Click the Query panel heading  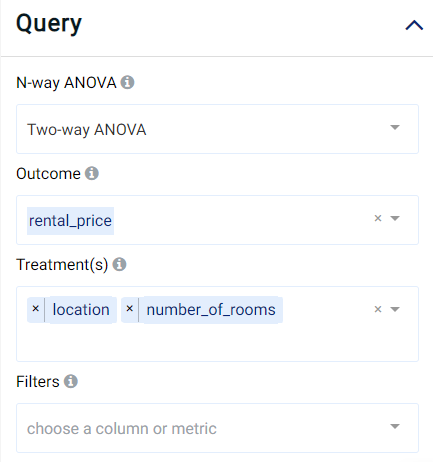[49, 24]
